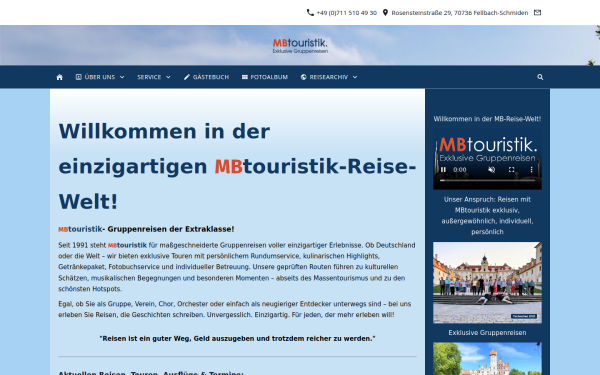This screenshot has width=600, height=375.
Task: Click the phone icon in the top bar
Action: [x=310, y=13]
